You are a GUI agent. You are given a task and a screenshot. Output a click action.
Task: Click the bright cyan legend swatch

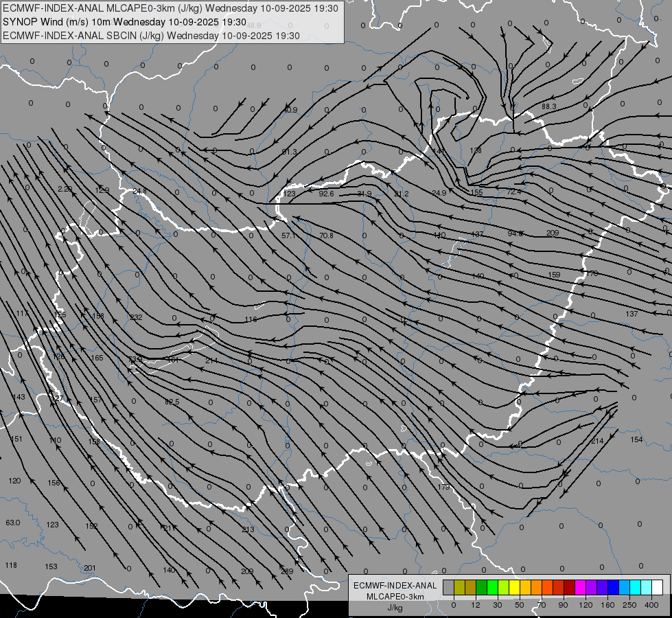click(x=636, y=588)
